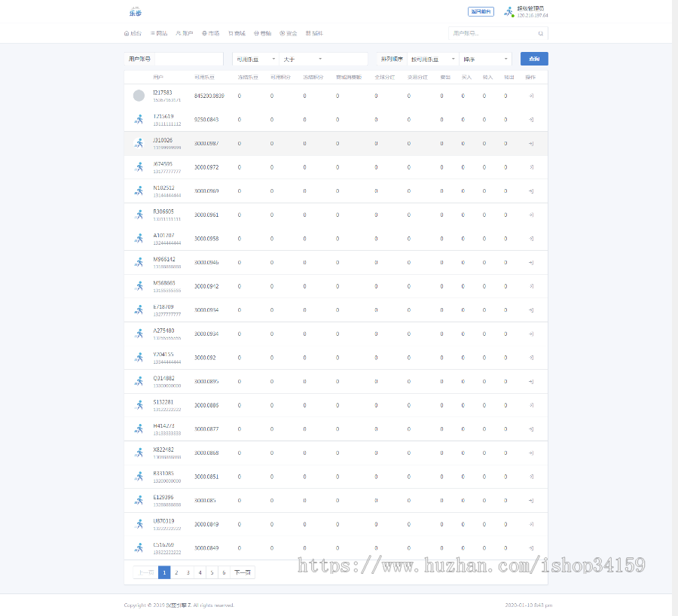Image resolution: width=678 pixels, height=616 pixels.
Task: Click the action arrow icon for user C516769
Action: tap(531, 547)
